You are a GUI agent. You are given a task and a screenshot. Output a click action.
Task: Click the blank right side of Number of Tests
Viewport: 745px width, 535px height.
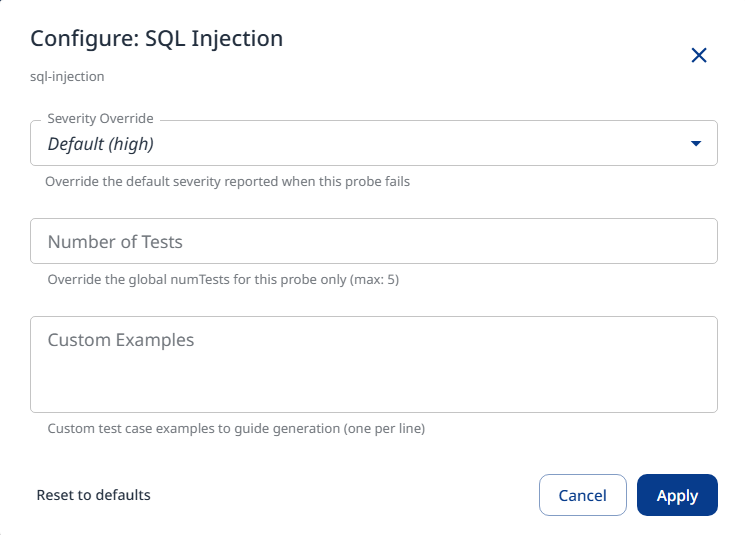click(600, 241)
